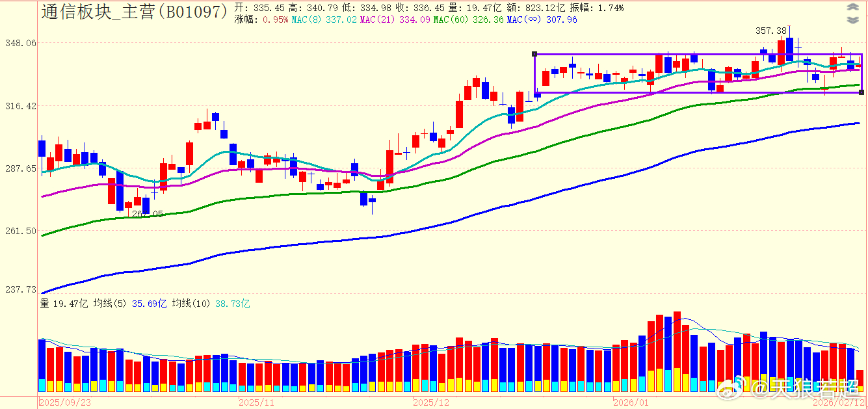Select the MAC(∞) 307.96 indicator label
The height and width of the screenshot is (409, 868).
point(542,20)
